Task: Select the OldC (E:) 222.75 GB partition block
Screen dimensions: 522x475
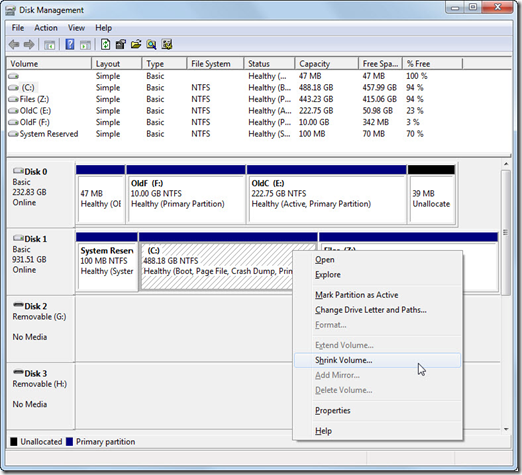Action: click(327, 194)
